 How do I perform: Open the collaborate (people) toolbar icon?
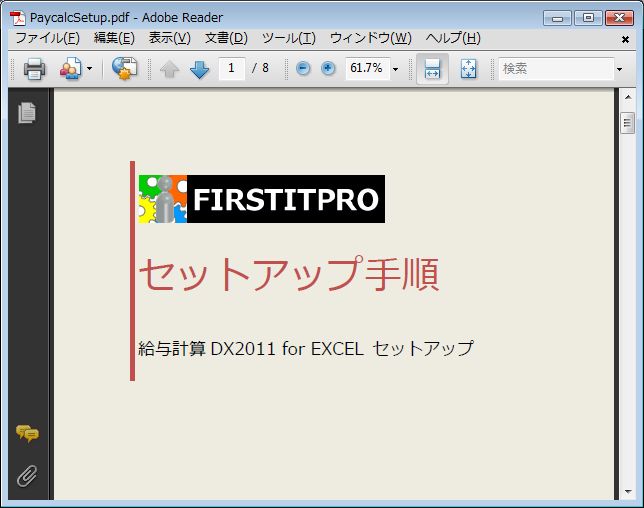[71, 69]
